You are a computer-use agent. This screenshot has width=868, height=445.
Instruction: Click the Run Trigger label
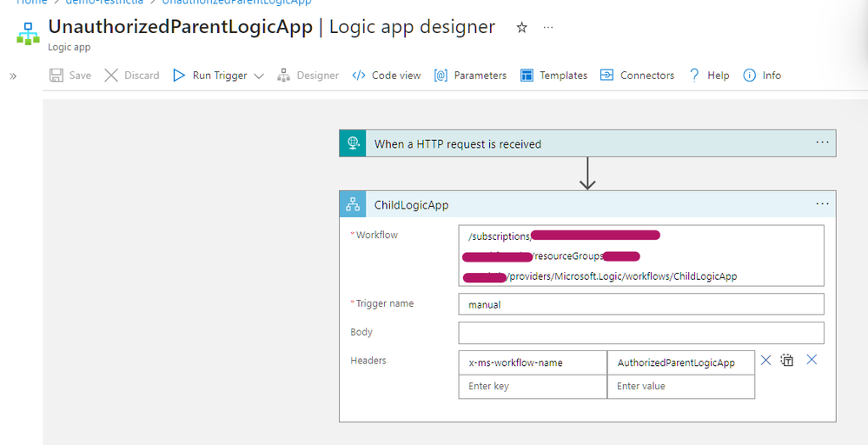[x=220, y=76]
